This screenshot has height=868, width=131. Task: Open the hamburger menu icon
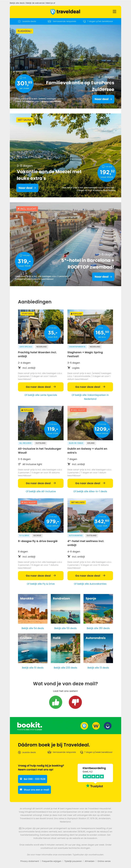114,12
